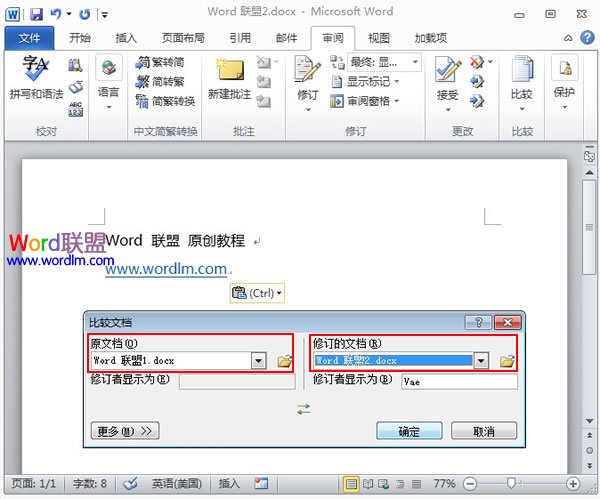600x499 pixels.
Task: Convert Simplified to Traditional (简转繁)
Action: (160, 82)
